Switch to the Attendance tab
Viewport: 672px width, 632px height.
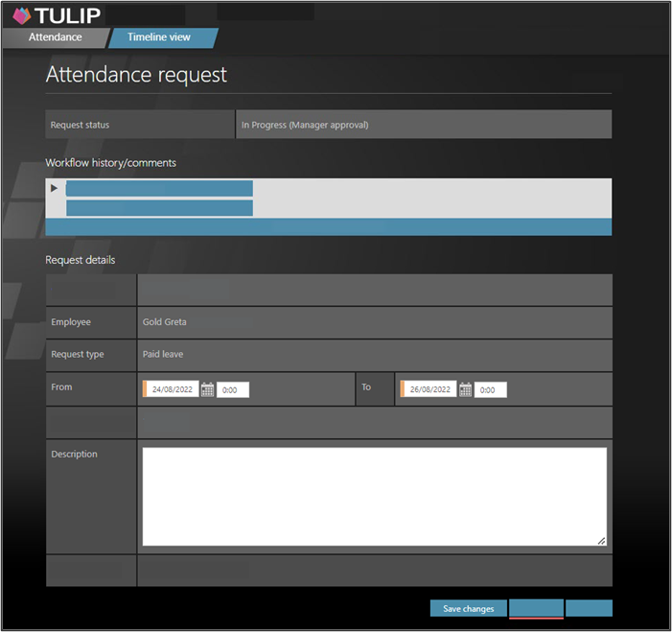(x=55, y=37)
